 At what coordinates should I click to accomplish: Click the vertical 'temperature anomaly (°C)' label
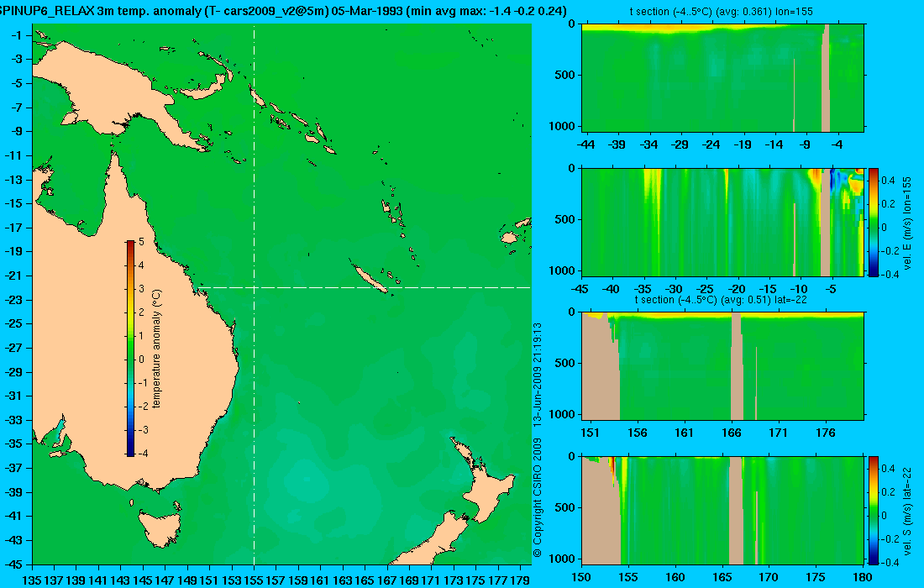156,349
